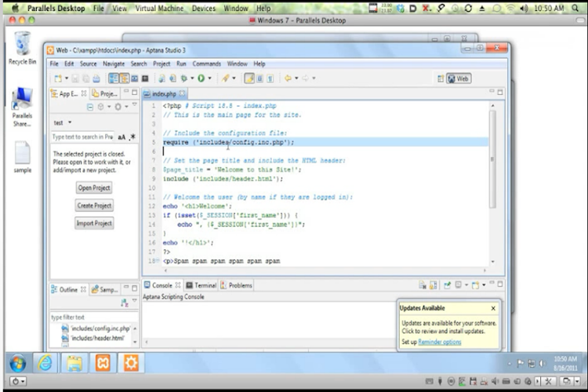Expand the Run button dropdown arrow
The width and height of the screenshot is (588, 392).
tap(209, 78)
